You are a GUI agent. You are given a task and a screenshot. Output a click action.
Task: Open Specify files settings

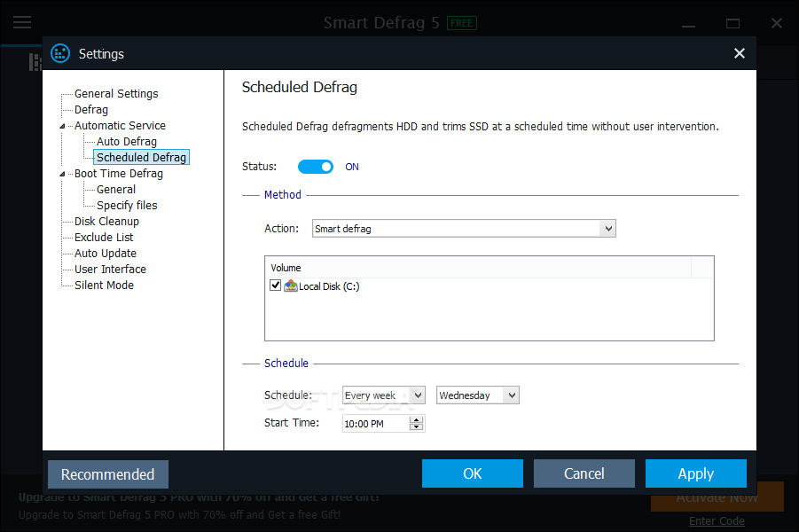127,205
